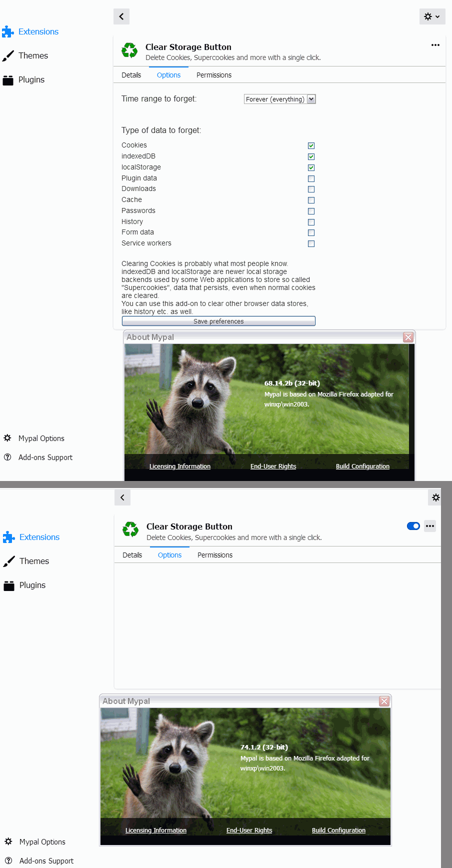Click the 'Type of data to forget:' label
Image resolution: width=452 pixels, height=868 pixels.
(161, 130)
